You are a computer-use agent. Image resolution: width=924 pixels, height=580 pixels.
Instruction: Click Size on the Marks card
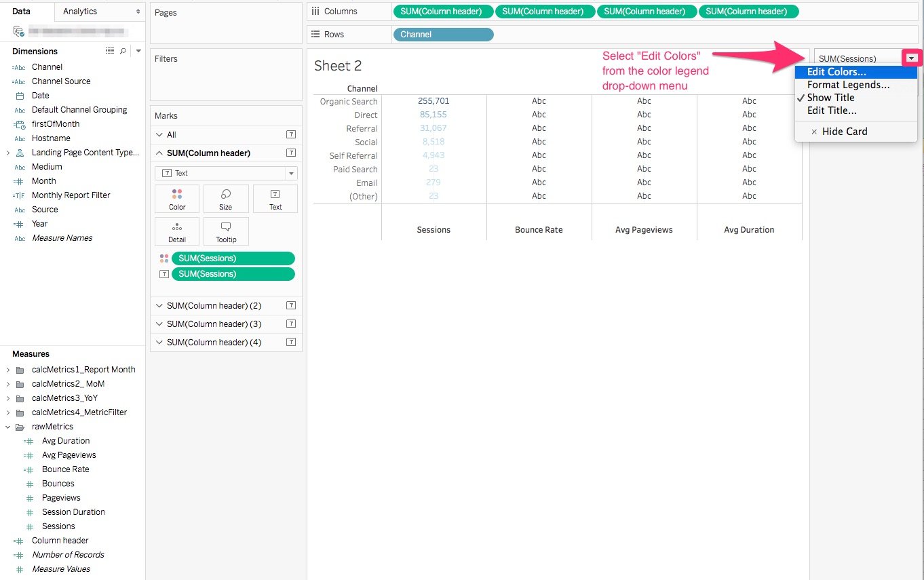[226, 198]
